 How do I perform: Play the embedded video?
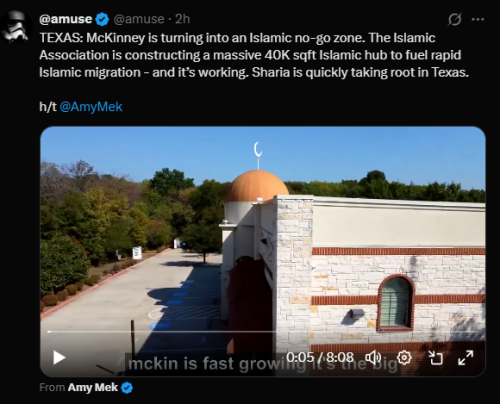tap(59, 358)
